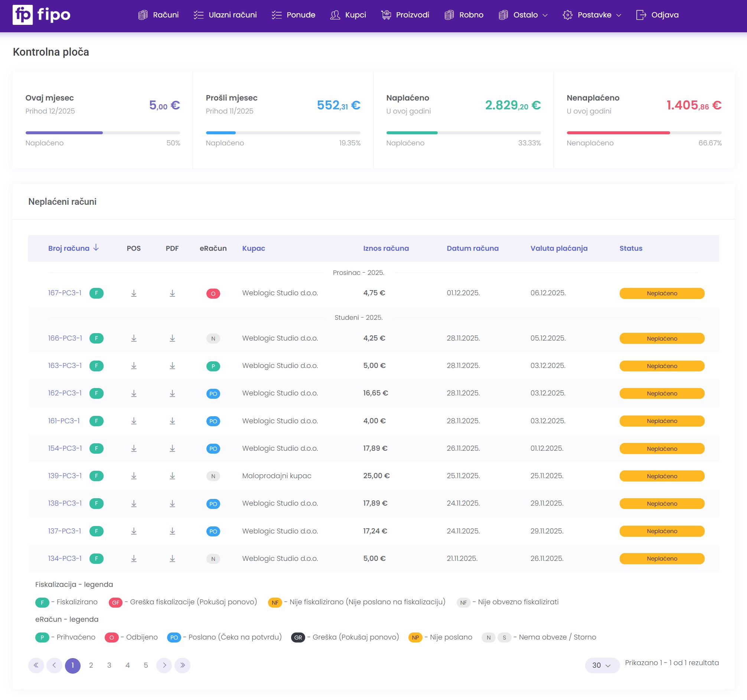Viewport: 747px width, 700px height.
Task: Go to the last page with the double arrow
Action: click(x=183, y=666)
